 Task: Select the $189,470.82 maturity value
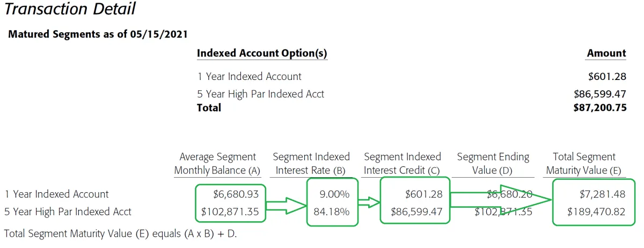coord(596,211)
